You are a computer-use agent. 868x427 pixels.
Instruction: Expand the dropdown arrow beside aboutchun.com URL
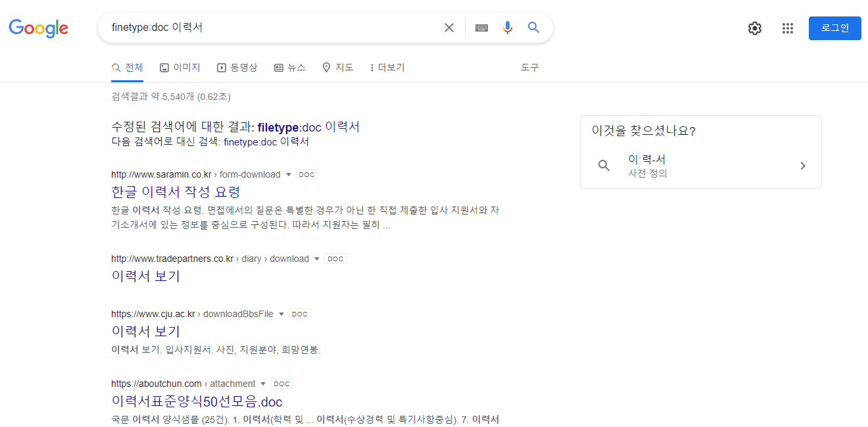[x=263, y=384]
